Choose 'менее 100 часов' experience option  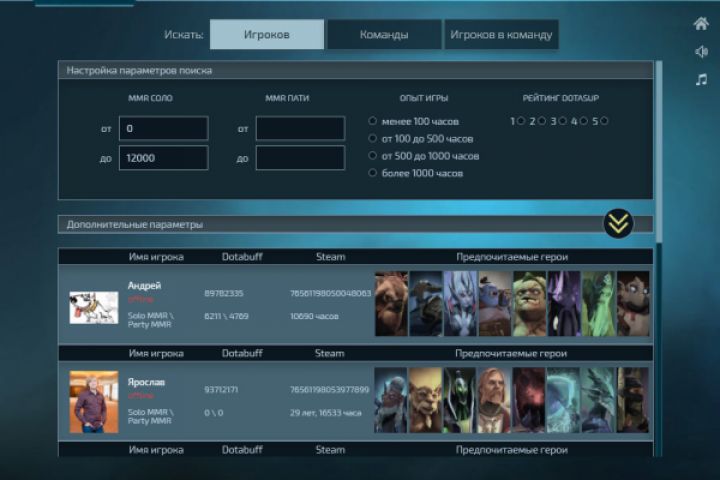(x=372, y=121)
